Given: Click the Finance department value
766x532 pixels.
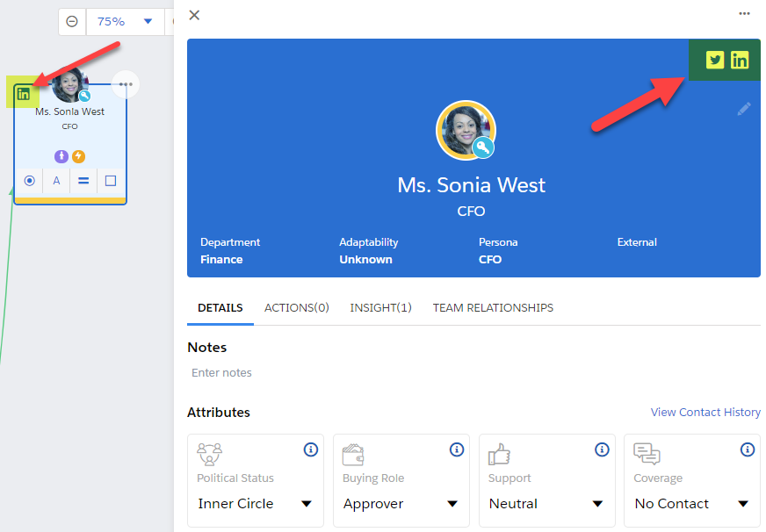Looking at the screenshot, I should pyautogui.click(x=221, y=260).
